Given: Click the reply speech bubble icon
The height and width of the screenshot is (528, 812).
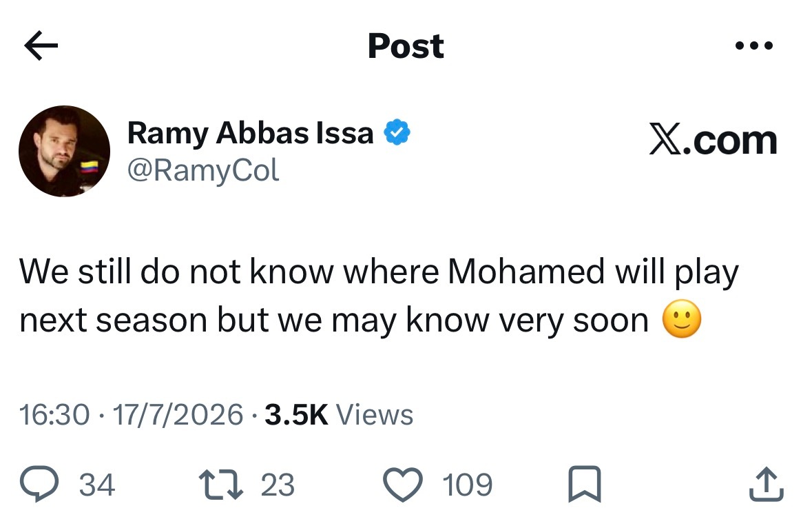Looking at the screenshot, I should (x=39, y=484).
